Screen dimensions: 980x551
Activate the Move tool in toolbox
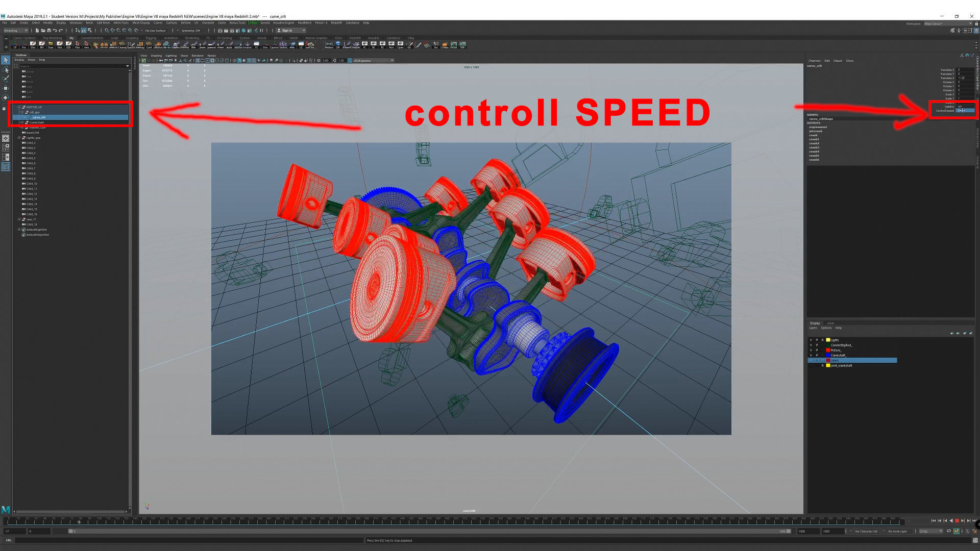click(6, 88)
